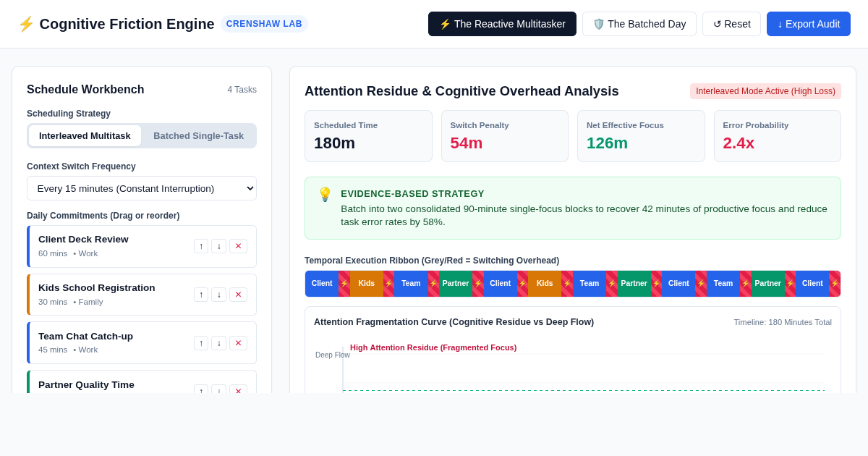The width and height of the screenshot is (868, 456).
Task: Click the Switch Penalty 54m value
Action: tap(467, 143)
